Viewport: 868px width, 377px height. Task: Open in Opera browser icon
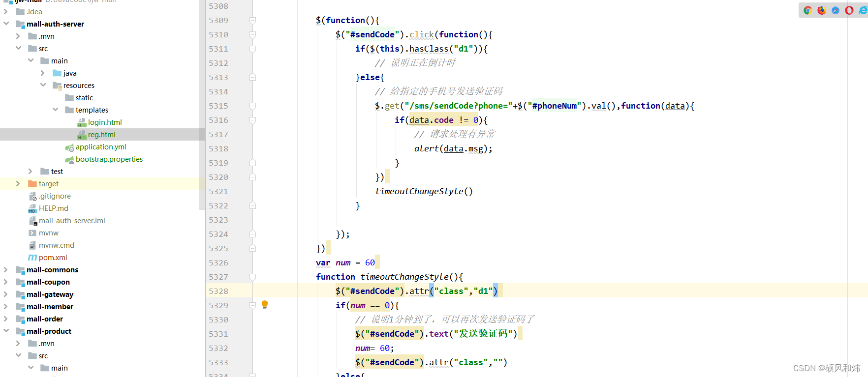(849, 10)
